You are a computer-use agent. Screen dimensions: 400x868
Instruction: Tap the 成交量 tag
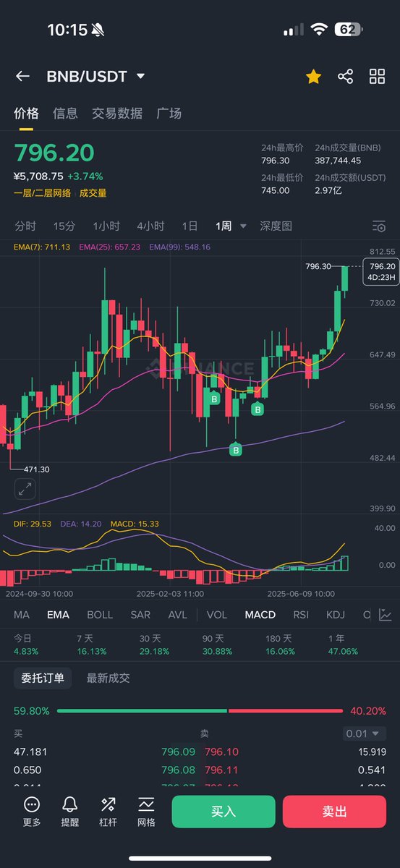click(93, 193)
